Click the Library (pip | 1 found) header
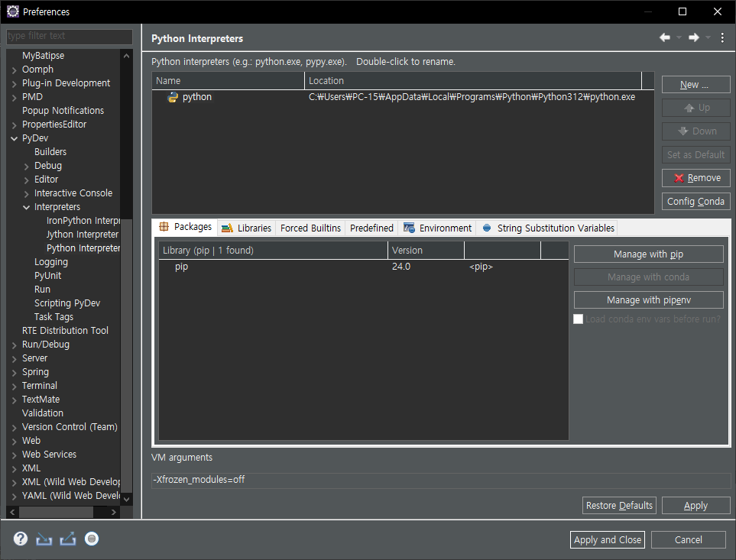This screenshot has height=560, width=736. click(x=273, y=251)
